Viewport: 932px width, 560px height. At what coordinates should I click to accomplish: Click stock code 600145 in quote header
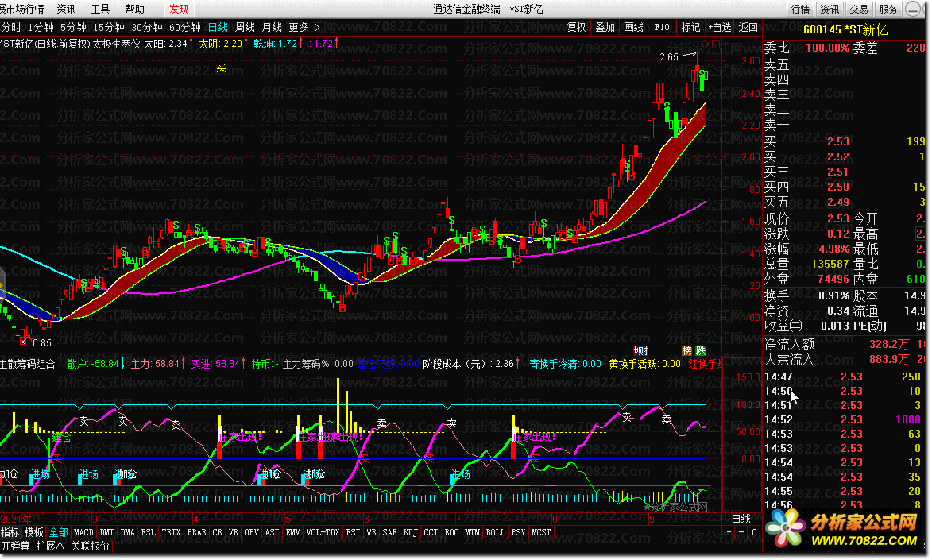pyautogui.click(x=822, y=29)
